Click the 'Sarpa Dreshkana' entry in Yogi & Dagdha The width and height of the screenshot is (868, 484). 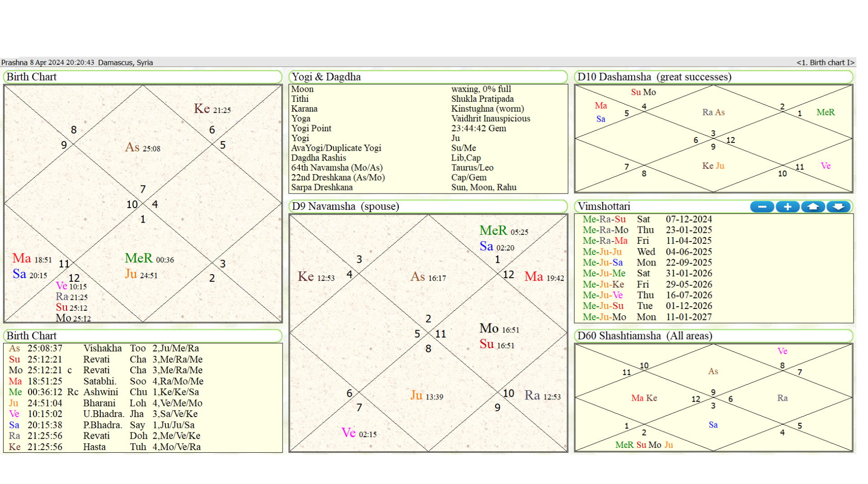[x=321, y=187]
